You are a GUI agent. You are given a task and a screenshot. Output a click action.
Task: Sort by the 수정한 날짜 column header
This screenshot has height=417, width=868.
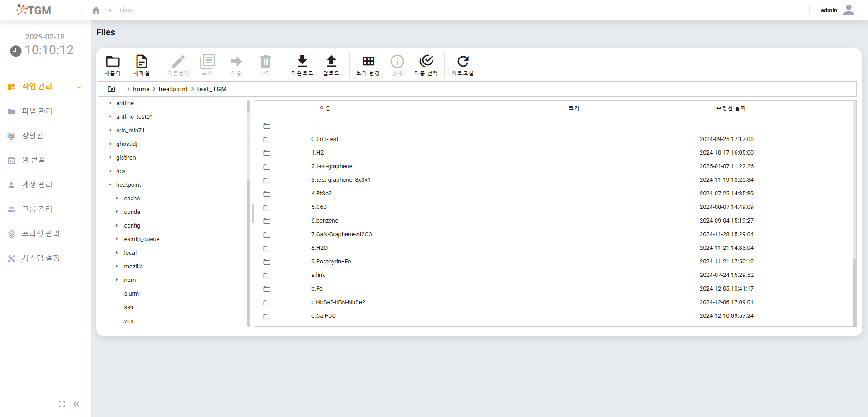(x=731, y=108)
